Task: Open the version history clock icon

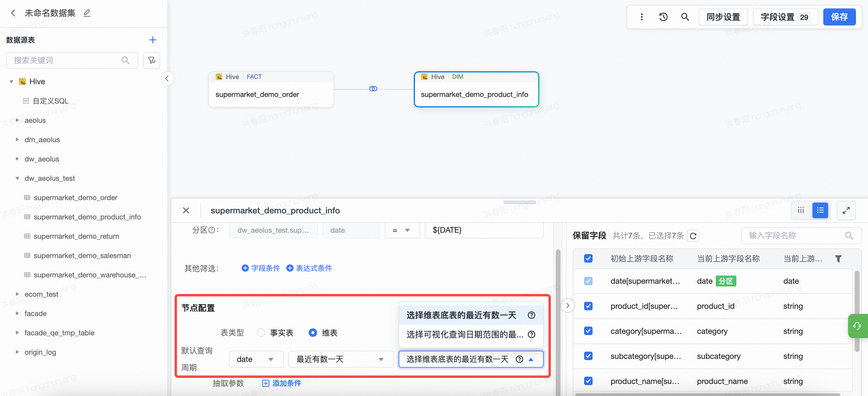Action: click(x=663, y=17)
